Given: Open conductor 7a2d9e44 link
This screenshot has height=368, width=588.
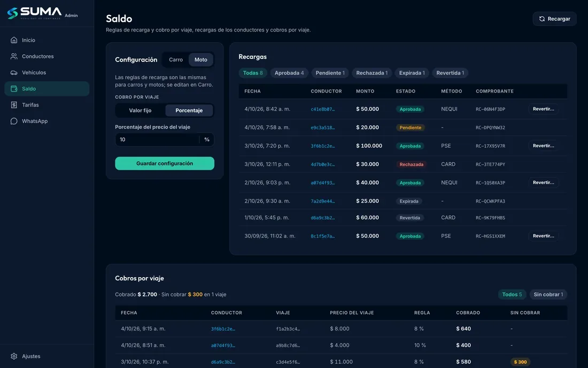Looking at the screenshot, I should [322, 201].
